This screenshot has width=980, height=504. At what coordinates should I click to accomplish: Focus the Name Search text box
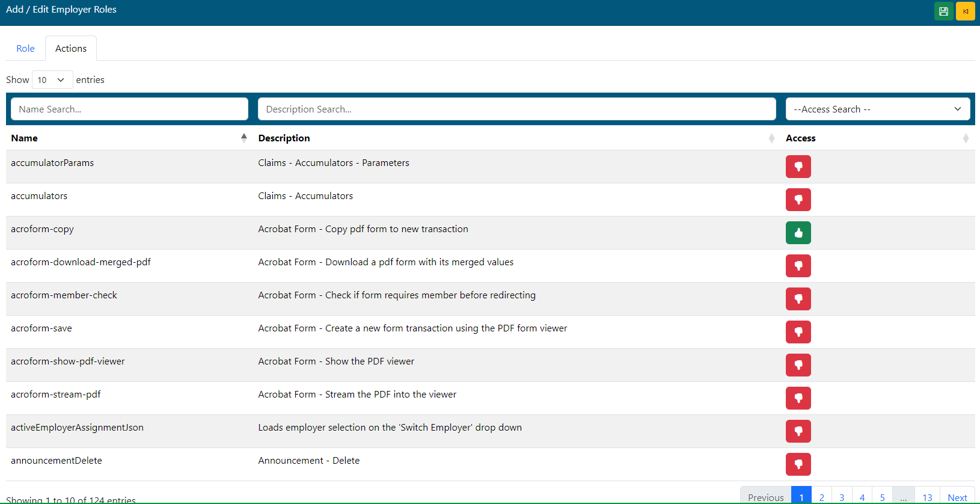129,109
